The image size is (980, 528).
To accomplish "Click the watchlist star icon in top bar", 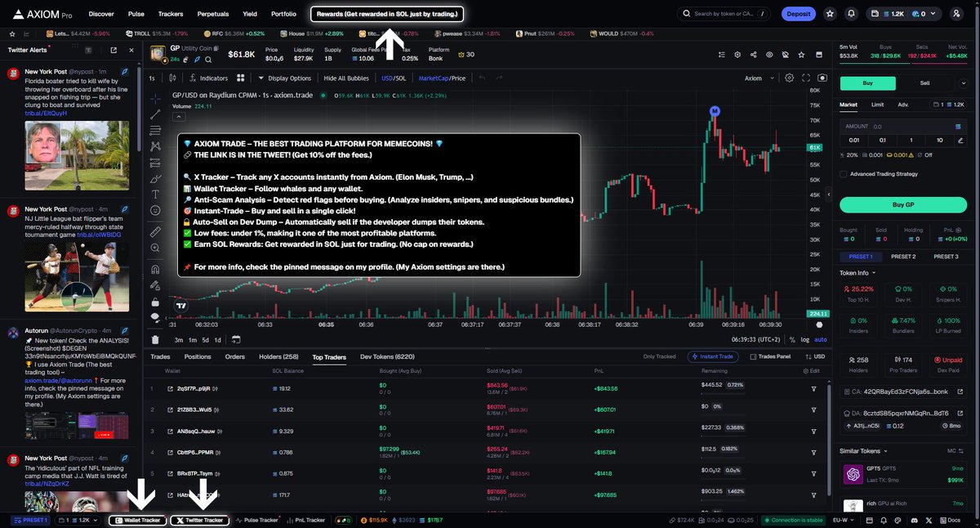I will (830, 14).
